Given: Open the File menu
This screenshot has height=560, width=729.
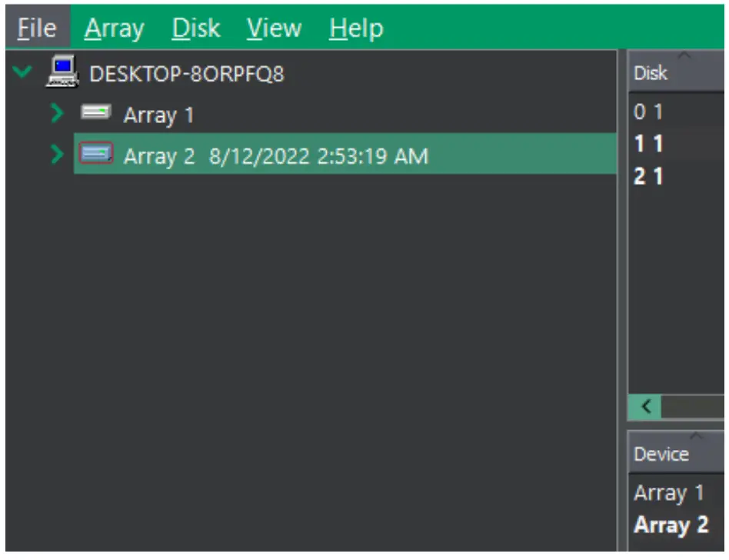Looking at the screenshot, I should point(37,28).
